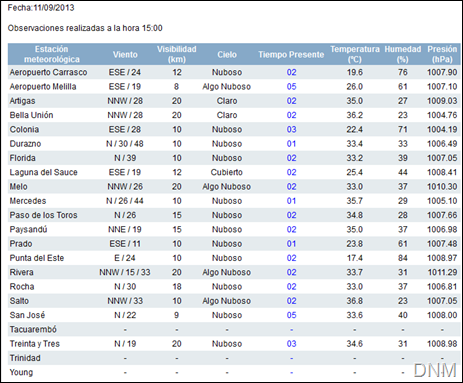The height and width of the screenshot is (383, 463).
Task: Click Claro sky value in Artigas row
Action: click(227, 101)
